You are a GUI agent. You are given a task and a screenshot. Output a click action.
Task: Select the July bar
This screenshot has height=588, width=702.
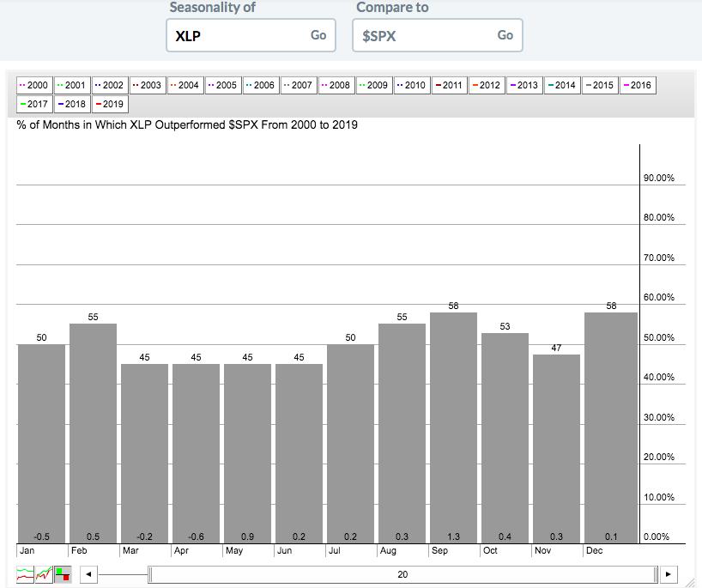[x=350, y=444]
